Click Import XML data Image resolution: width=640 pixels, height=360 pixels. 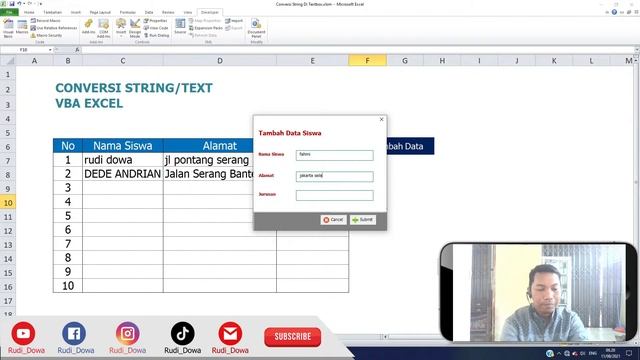tap(234, 20)
